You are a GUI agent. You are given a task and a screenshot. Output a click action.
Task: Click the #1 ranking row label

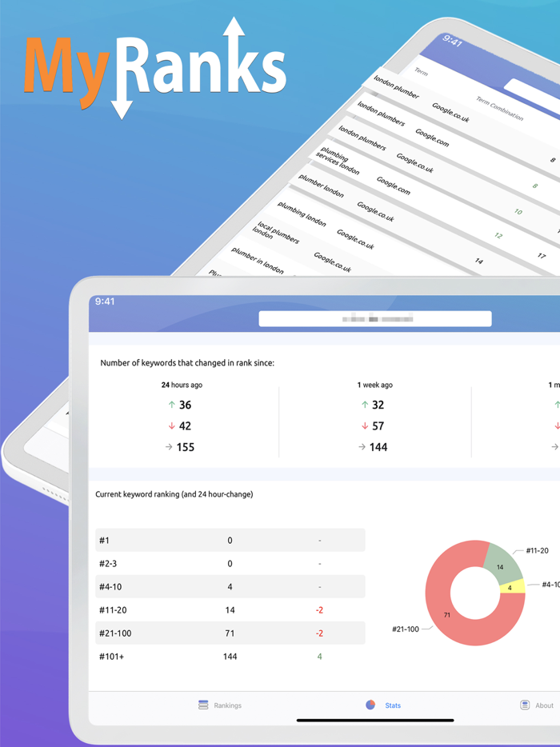104,540
